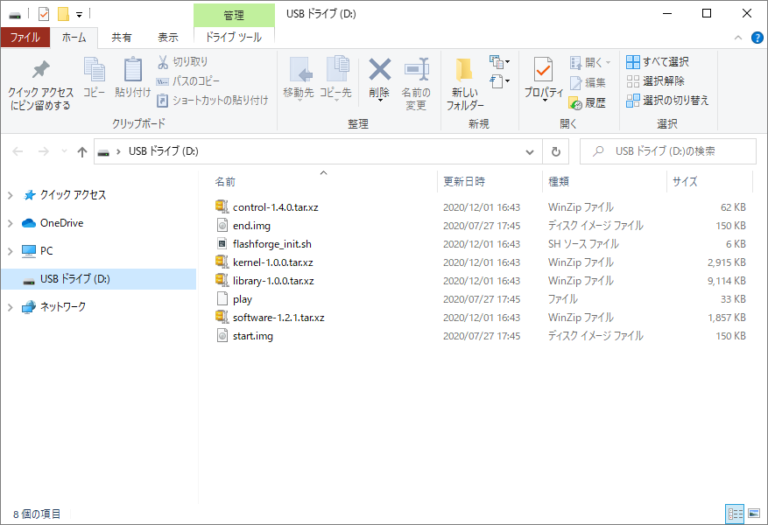The height and width of the screenshot is (525, 768).
Task: Select file software-1.2.1.tar.xz
Action: [278, 317]
